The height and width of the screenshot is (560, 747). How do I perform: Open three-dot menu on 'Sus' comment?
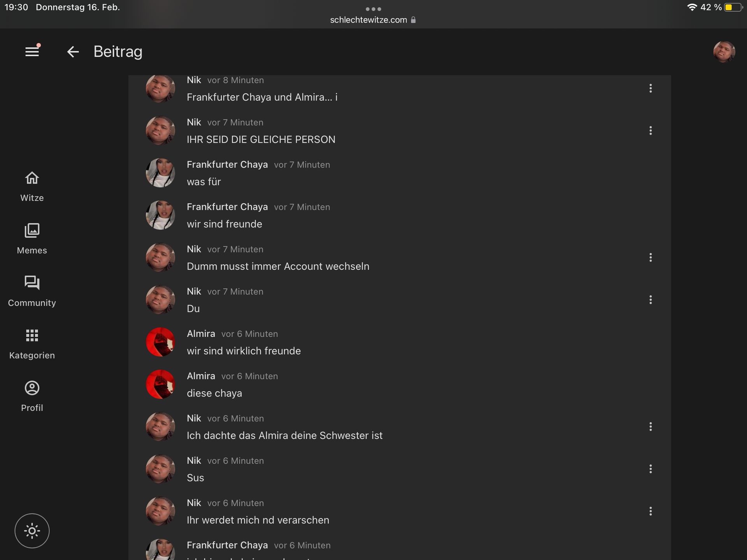pyautogui.click(x=651, y=469)
